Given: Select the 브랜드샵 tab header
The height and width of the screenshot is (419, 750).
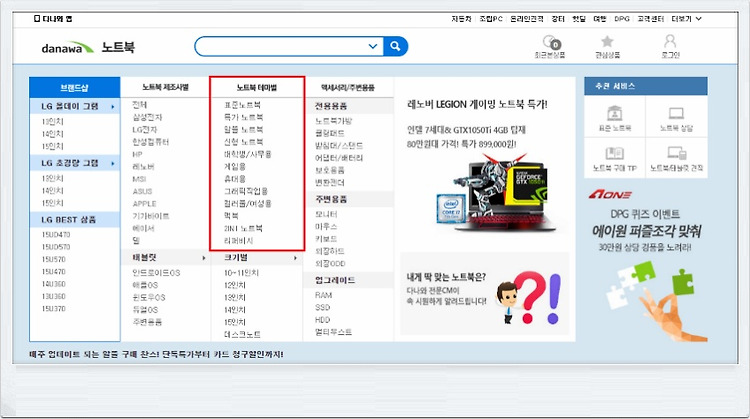Looking at the screenshot, I should click(75, 88).
